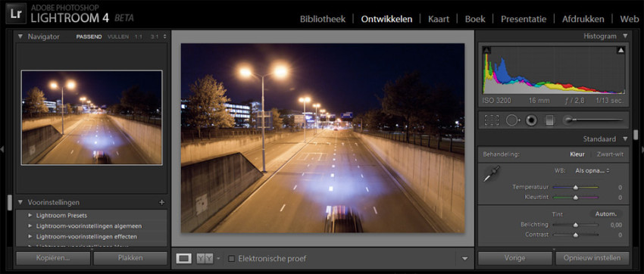Click the Contrast slider handle
This screenshot has width=644, height=274.
[x=575, y=235]
